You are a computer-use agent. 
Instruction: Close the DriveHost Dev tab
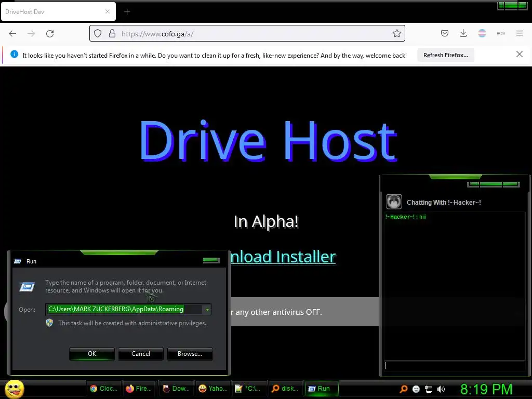click(x=107, y=11)
